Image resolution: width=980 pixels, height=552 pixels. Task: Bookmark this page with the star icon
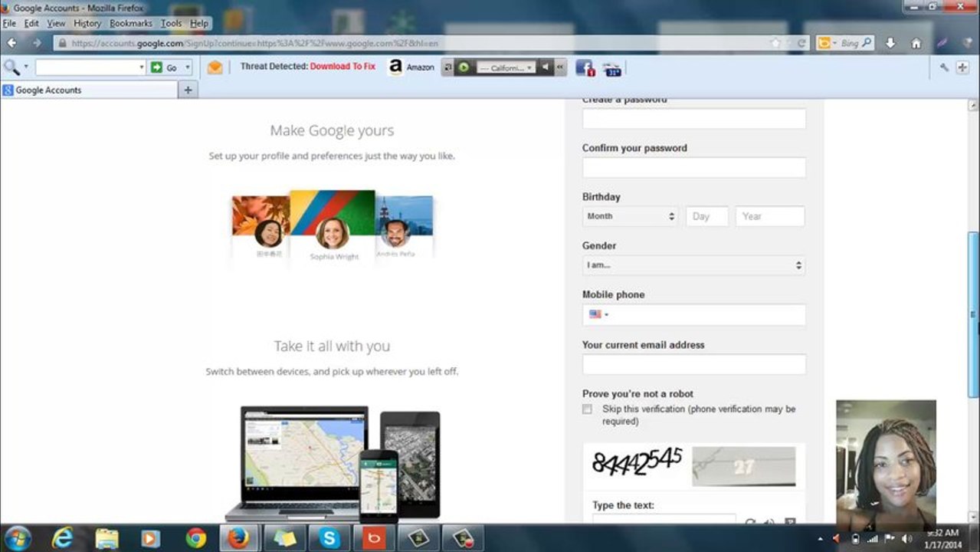[x=775, y=44]
